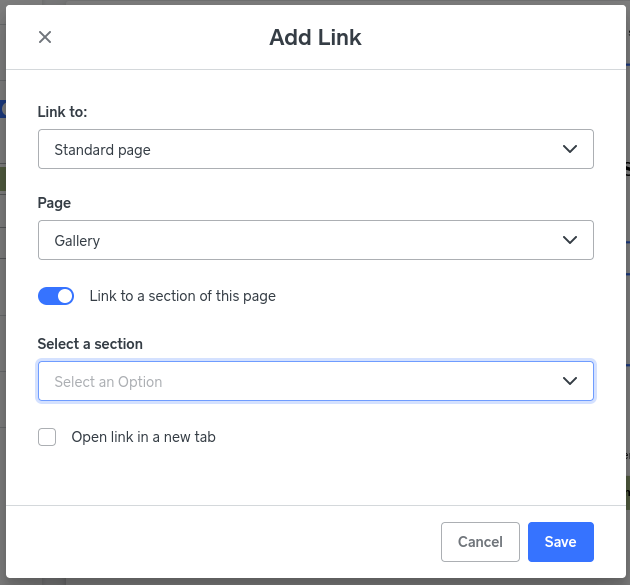
Task: Click the "Open link in a new tab" label
Action: click(143, 437)
